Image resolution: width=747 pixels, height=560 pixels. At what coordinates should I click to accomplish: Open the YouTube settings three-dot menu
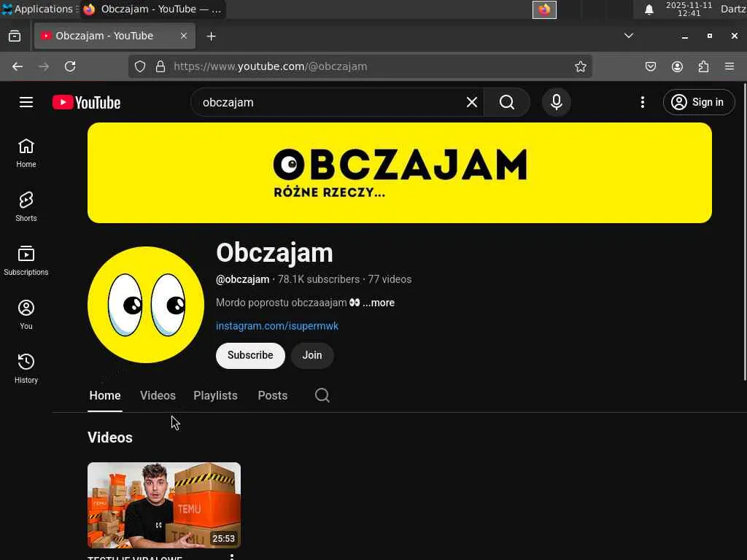(x=643, y=102)
